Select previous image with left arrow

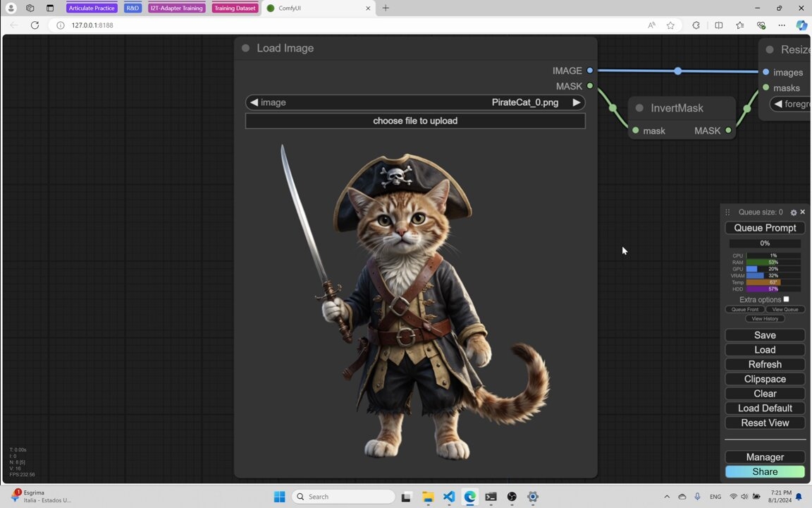[x=254, y=102]
